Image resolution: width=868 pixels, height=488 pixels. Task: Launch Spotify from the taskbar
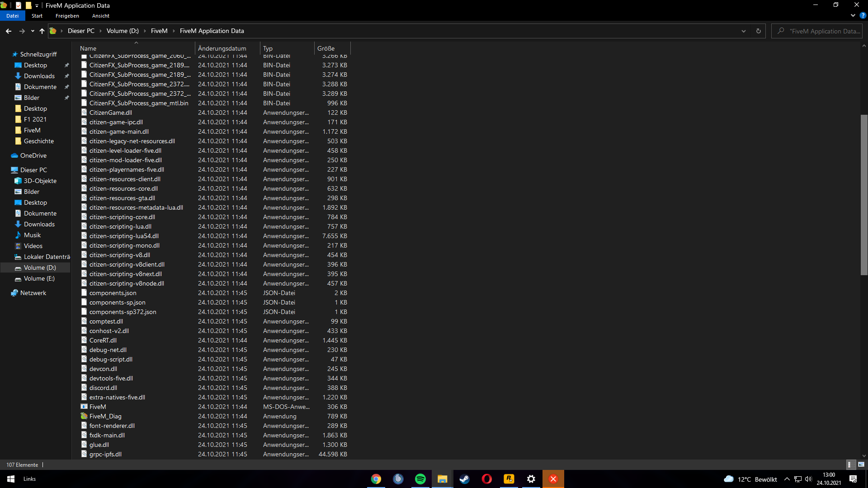pyautogui.click(x=420, y=479)
